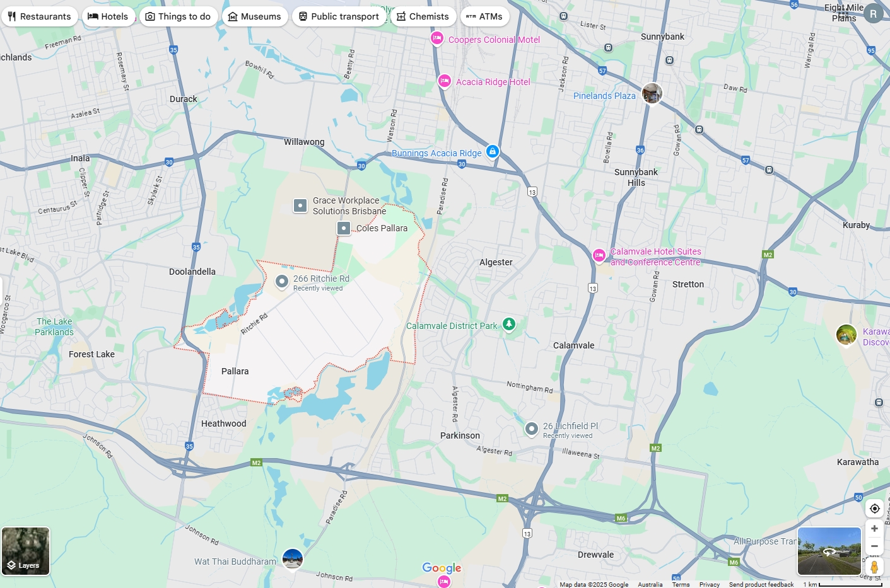Show Museums on the map
890x588 pixels.
[255, 16]
